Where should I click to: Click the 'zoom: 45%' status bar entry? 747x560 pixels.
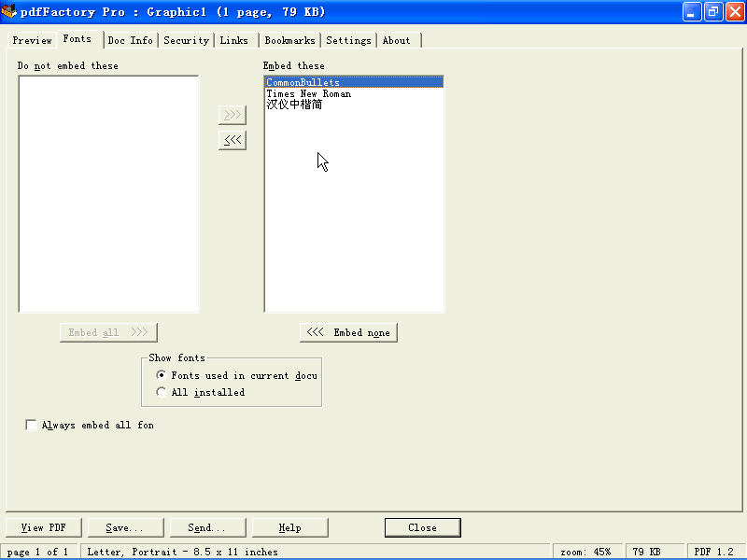click(x=586, y=552)
